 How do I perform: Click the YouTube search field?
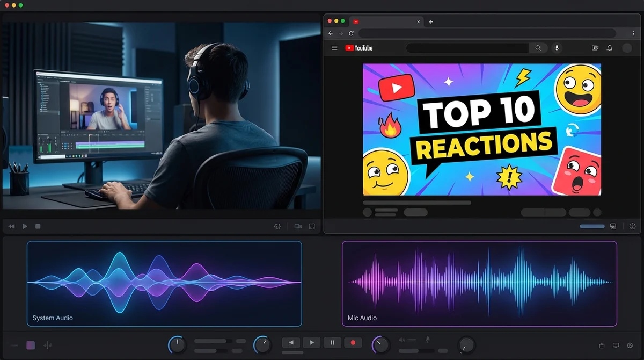pos(467,48)
